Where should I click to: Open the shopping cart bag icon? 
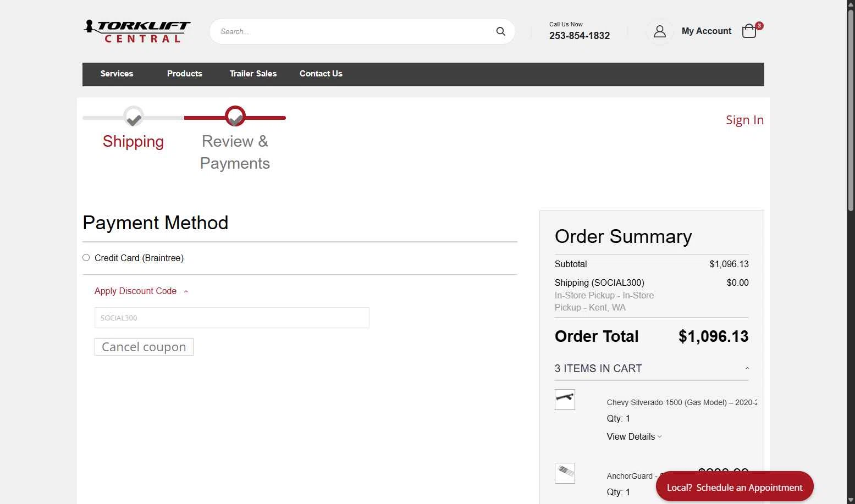pos(749,31)
